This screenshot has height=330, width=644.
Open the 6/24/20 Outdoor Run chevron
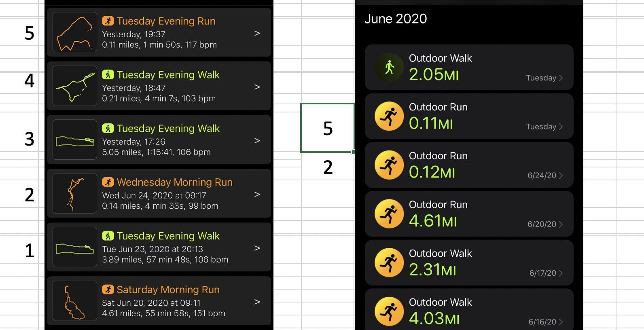[x=561, y=176]
